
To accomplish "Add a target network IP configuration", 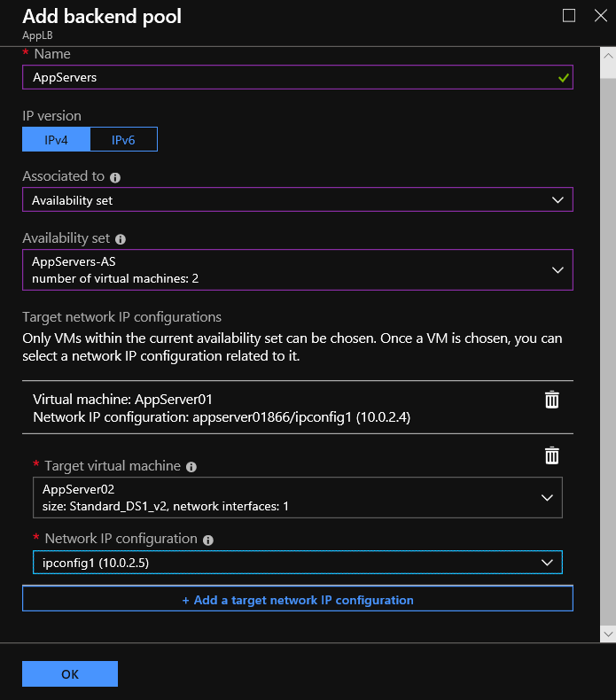I will pos(298,599).
